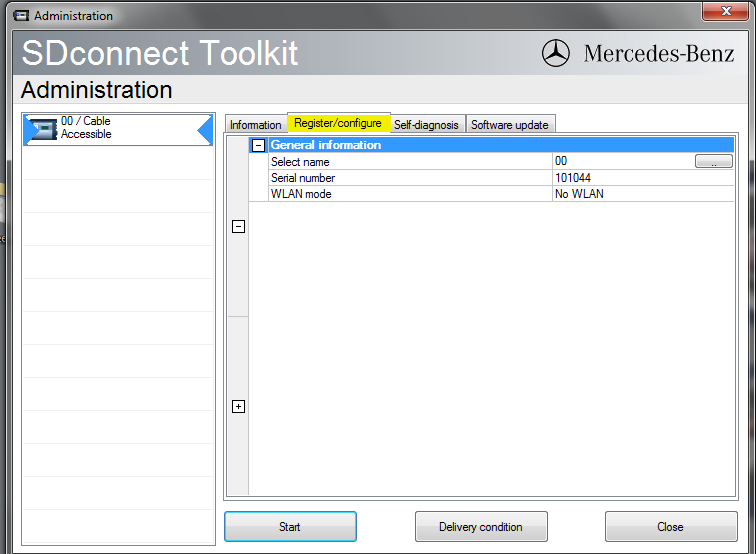Click the WLAN mode label

(301, 194)
